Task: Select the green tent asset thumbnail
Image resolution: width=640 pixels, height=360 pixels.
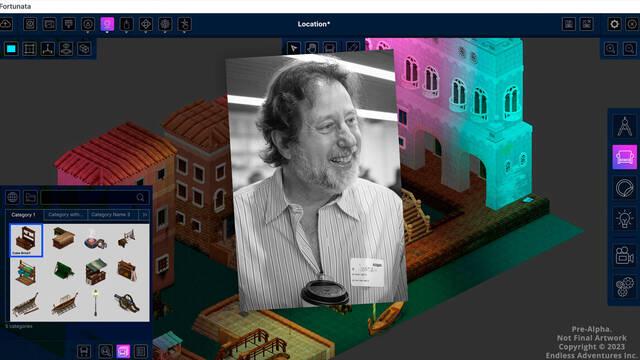Action: 64,270
